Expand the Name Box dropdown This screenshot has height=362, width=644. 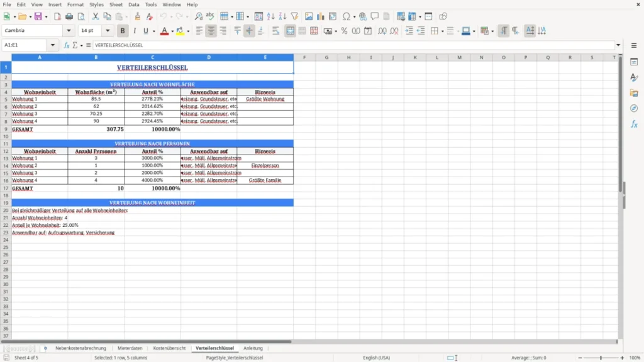(x=53, y=45)
